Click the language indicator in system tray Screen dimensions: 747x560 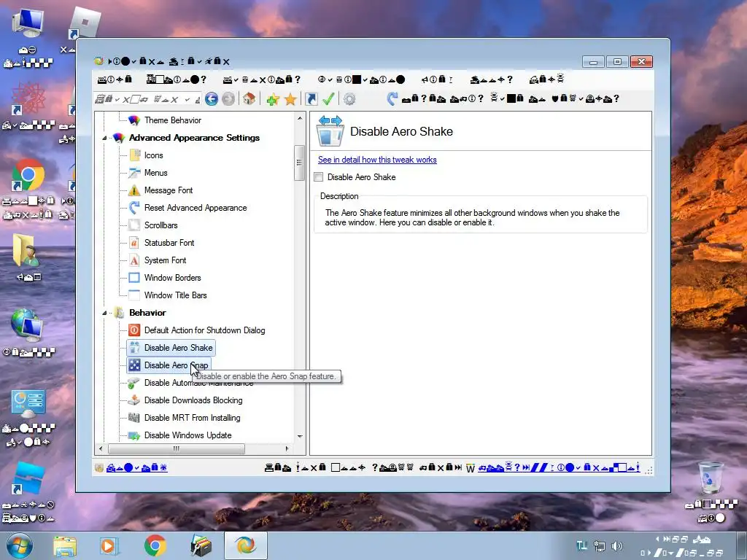pyautogui.click(x=581, y=546)
